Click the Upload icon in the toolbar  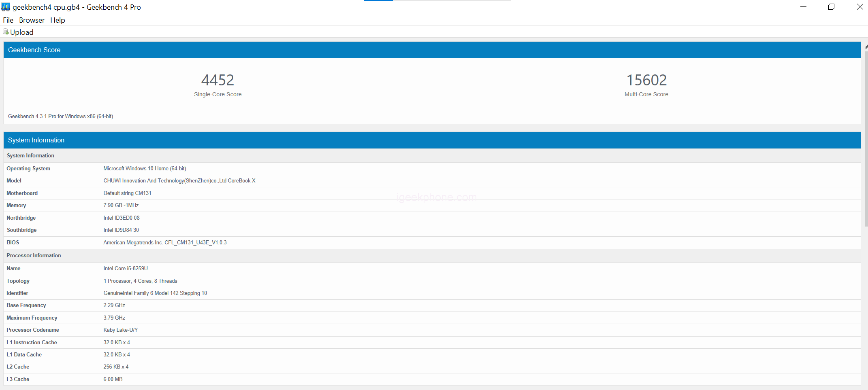(x=6, y=32)
